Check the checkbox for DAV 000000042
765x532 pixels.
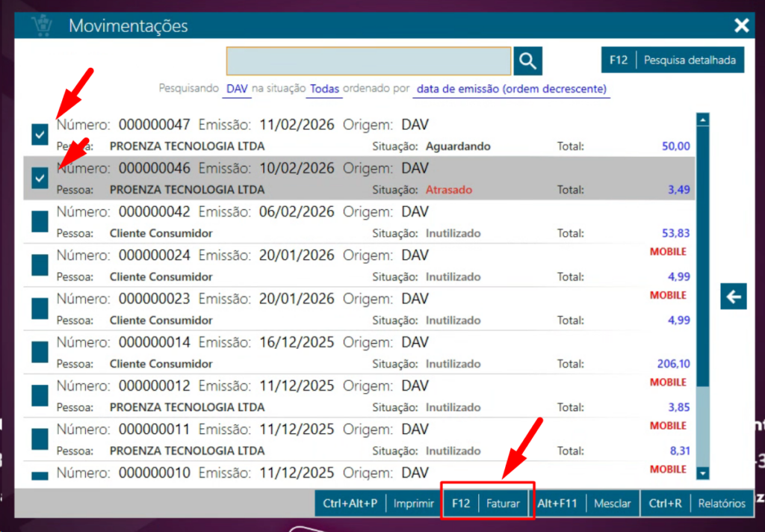pyautogui.click(x=40, y=222)
